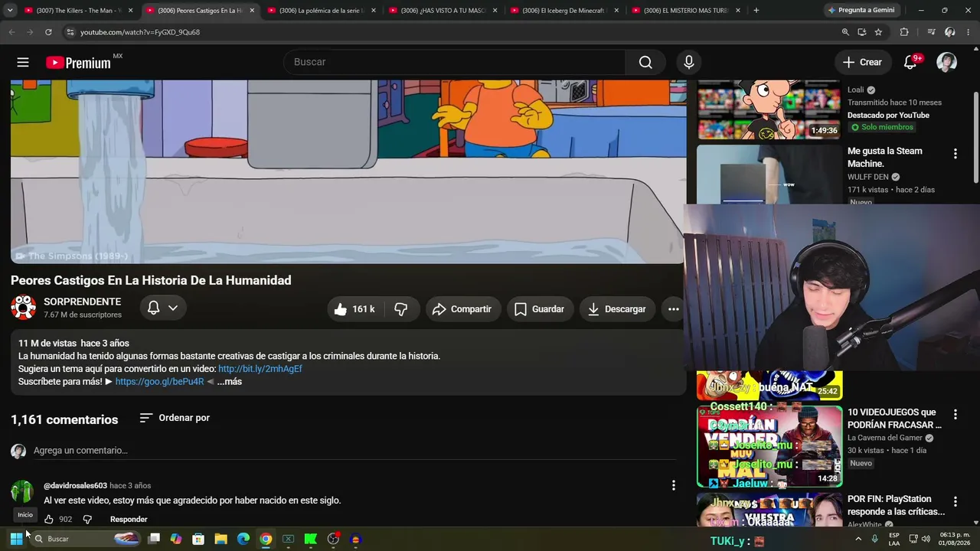Open Chrome profile avatar in toolbar
This screenshot has width=980, height=551.
[x=950, y=32]
